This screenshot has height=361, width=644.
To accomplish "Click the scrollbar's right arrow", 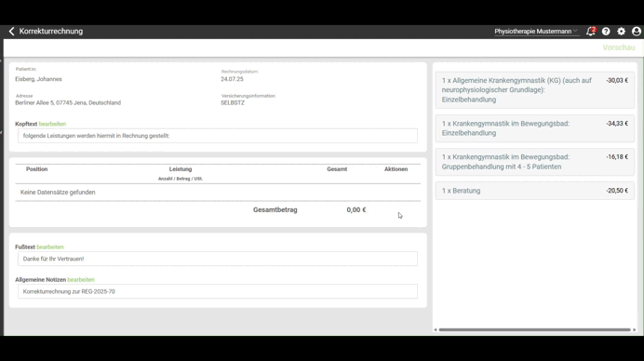I will coord(634,329).
